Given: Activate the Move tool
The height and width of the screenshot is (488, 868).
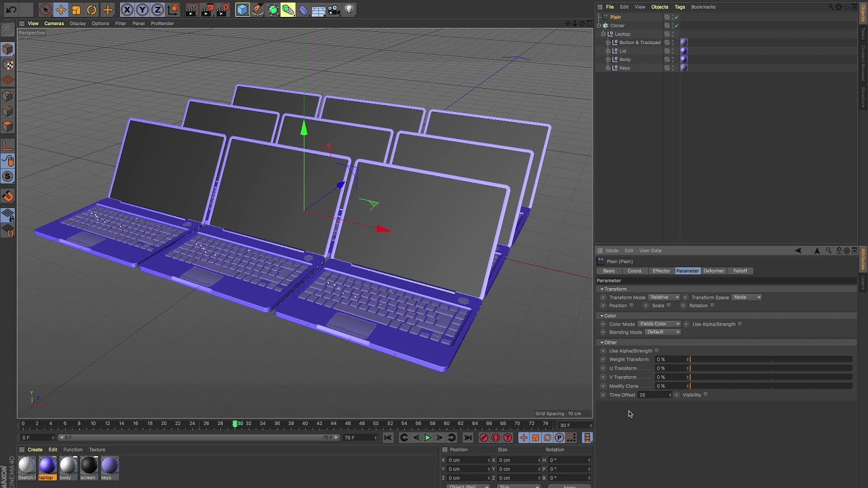Looking at the screenshot, I should tap(60, 9).
